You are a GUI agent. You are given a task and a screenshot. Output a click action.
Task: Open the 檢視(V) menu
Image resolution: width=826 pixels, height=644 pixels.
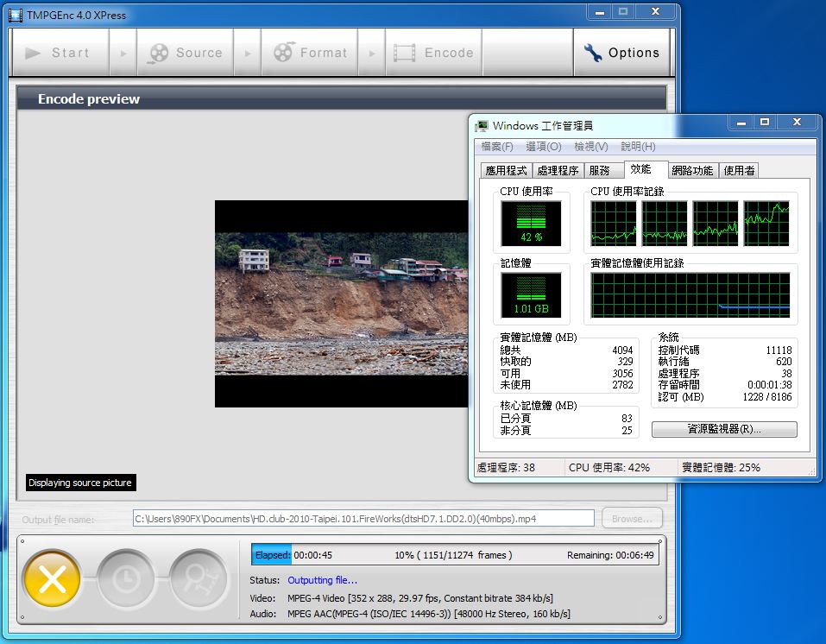point(590,147)
